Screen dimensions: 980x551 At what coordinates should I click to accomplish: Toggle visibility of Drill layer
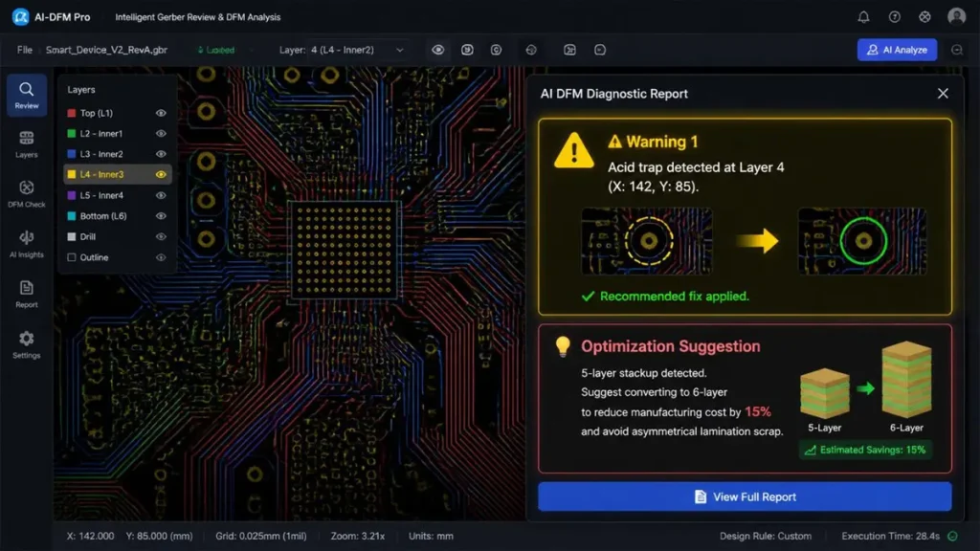[x=161, y=237]
